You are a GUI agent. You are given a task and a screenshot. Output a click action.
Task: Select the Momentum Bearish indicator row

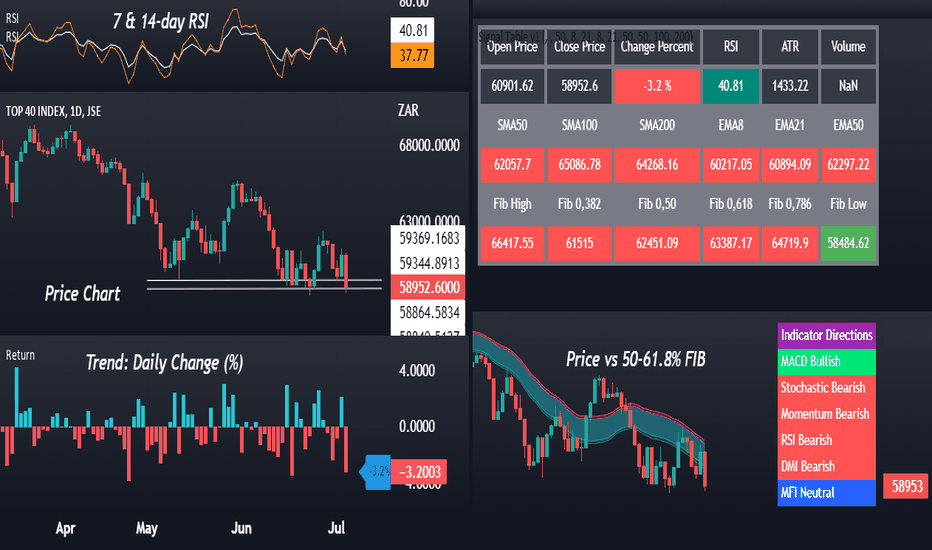[x=826, y=414]
